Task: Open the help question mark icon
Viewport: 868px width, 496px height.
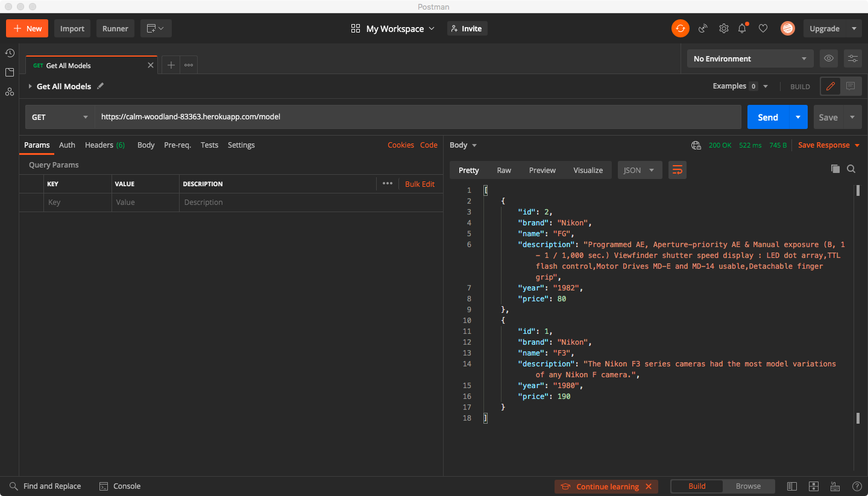Action: coord(857,486)
